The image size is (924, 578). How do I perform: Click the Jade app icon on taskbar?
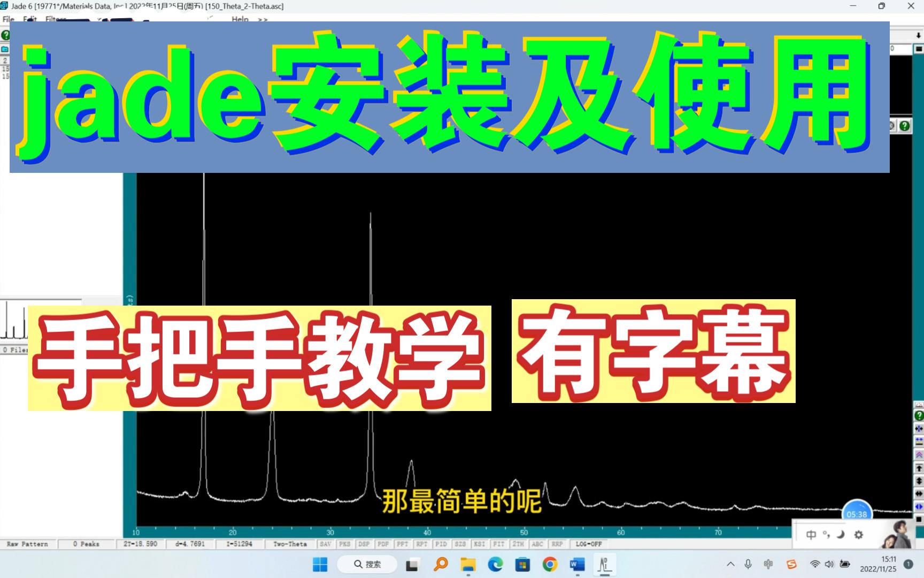[604, 564]
